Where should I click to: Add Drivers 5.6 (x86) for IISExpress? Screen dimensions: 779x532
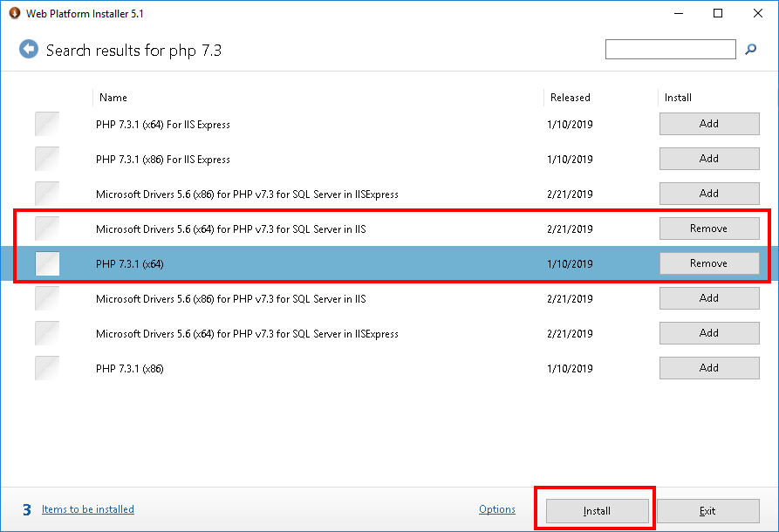click(x=709, y=194)
